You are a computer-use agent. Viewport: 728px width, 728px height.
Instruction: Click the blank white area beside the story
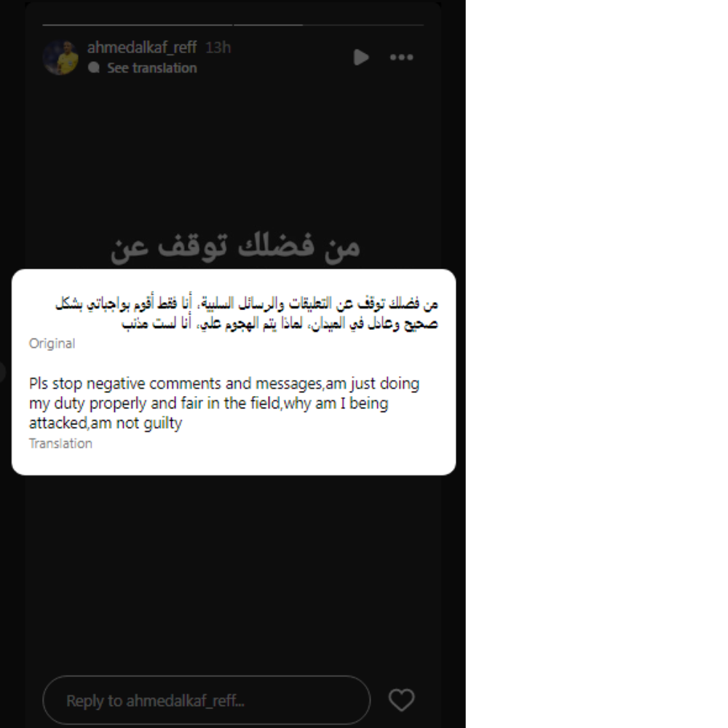(x=597, y=364)
